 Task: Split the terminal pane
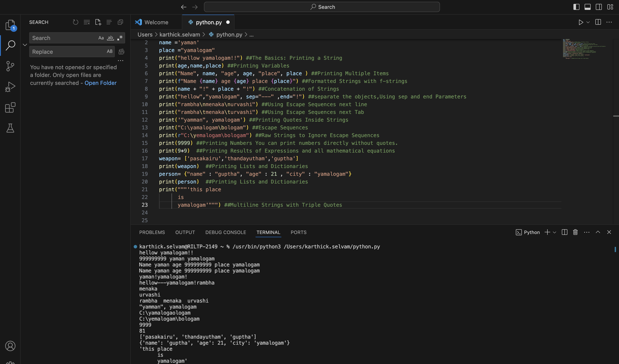[564, 232]
